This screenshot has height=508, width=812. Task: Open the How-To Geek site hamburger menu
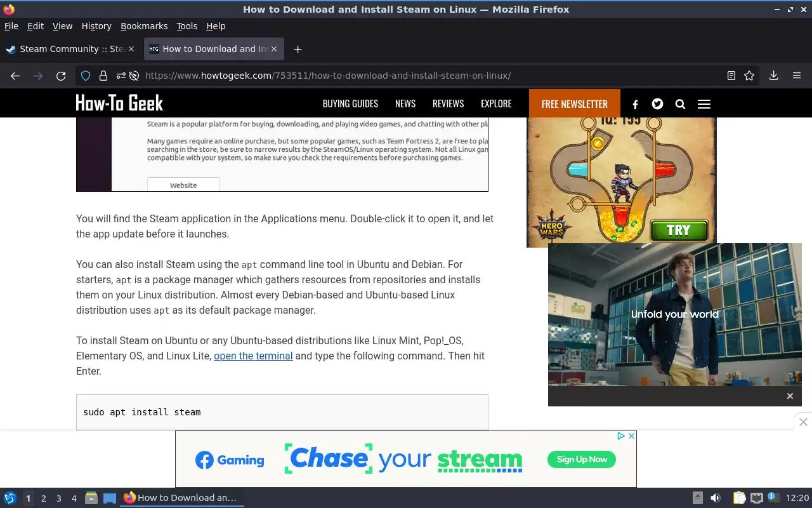click(704, 104)
